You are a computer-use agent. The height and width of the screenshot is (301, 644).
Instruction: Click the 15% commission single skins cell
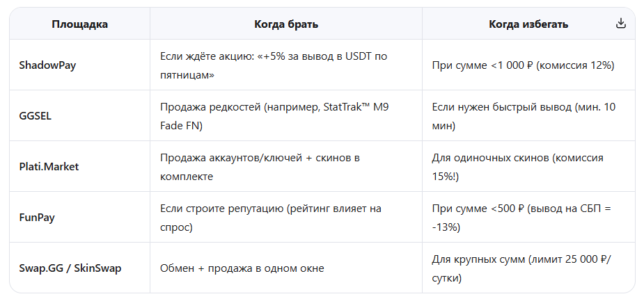[x=517, y=167]
